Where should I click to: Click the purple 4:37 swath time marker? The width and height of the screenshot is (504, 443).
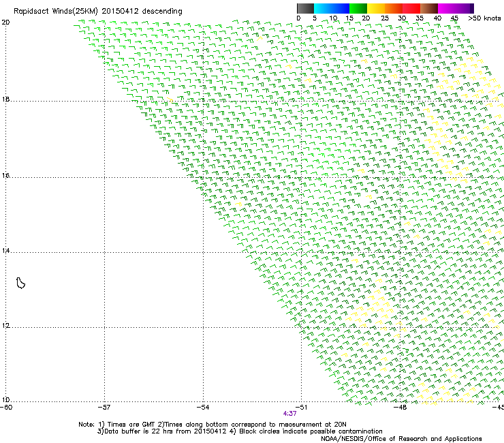tap(289, 414)
